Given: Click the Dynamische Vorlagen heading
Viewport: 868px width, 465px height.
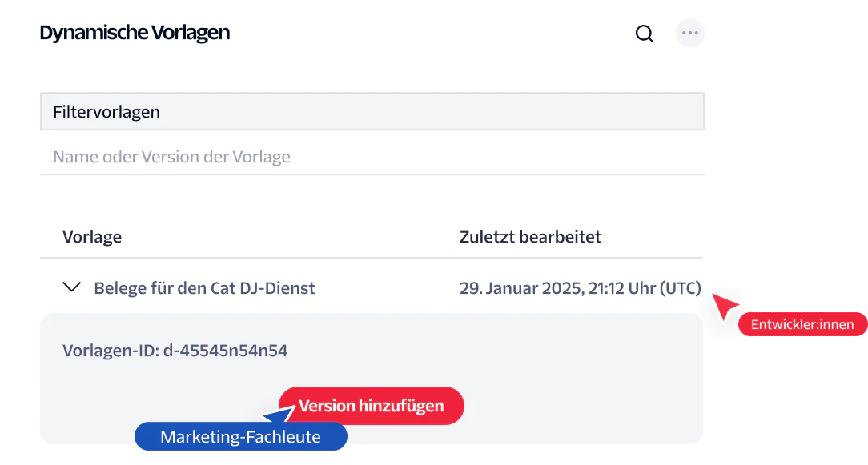Looking at the screenshot, I should click(x=135, y=33).
